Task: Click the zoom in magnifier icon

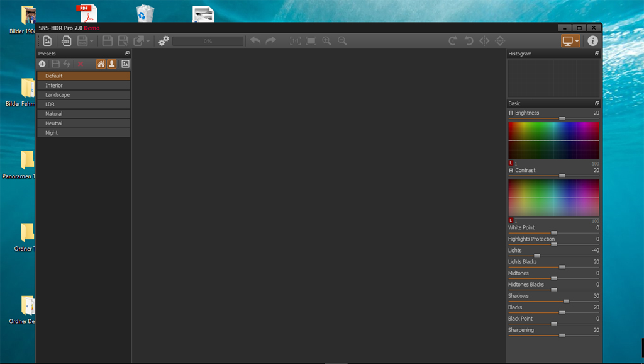Action: tap(326, 41)
